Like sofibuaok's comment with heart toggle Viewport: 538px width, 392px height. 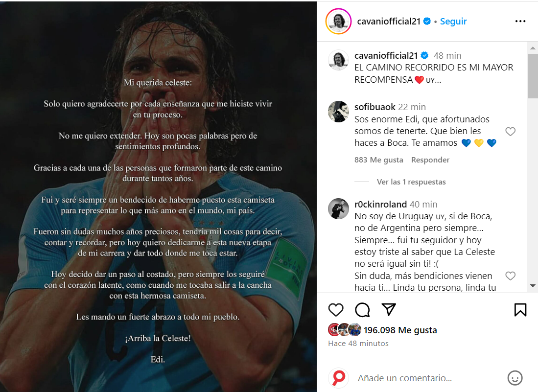coord(510,131)
